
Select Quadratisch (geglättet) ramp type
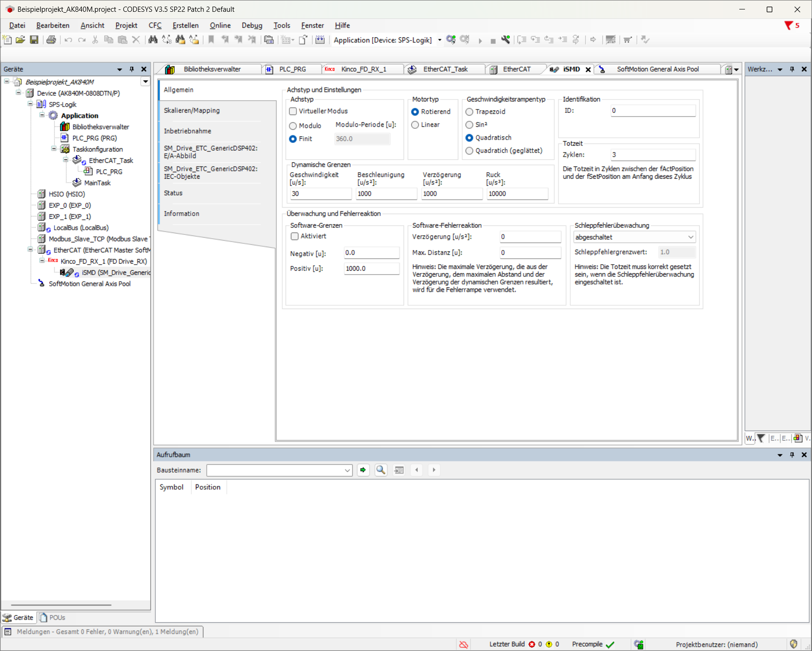[x=469, y=151]
